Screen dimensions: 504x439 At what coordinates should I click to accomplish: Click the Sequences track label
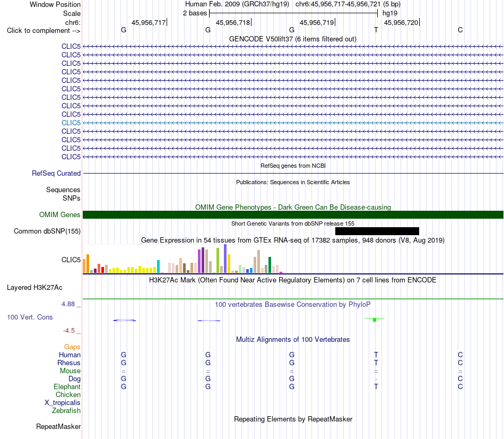tap(63, 190)
